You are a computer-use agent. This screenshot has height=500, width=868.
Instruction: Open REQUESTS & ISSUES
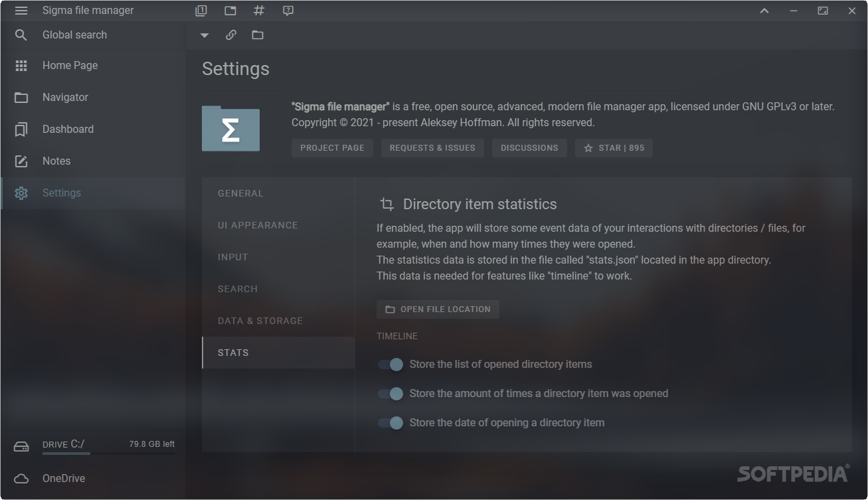coord(432,148)
